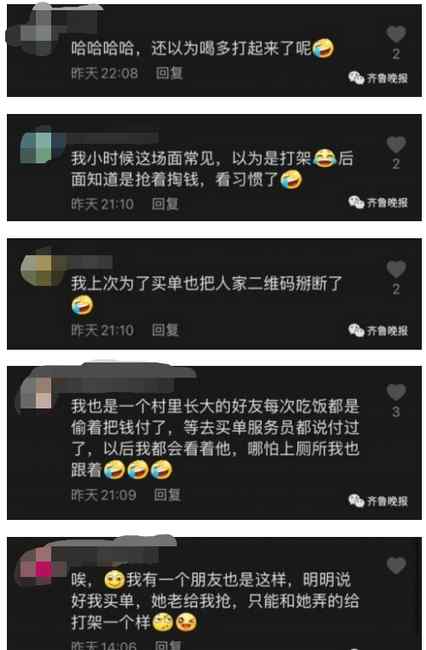This screenshot has height=650, width=426.
Task: Click the 昨天 21:09 timestamp
Action: click(x=104, y=495)
